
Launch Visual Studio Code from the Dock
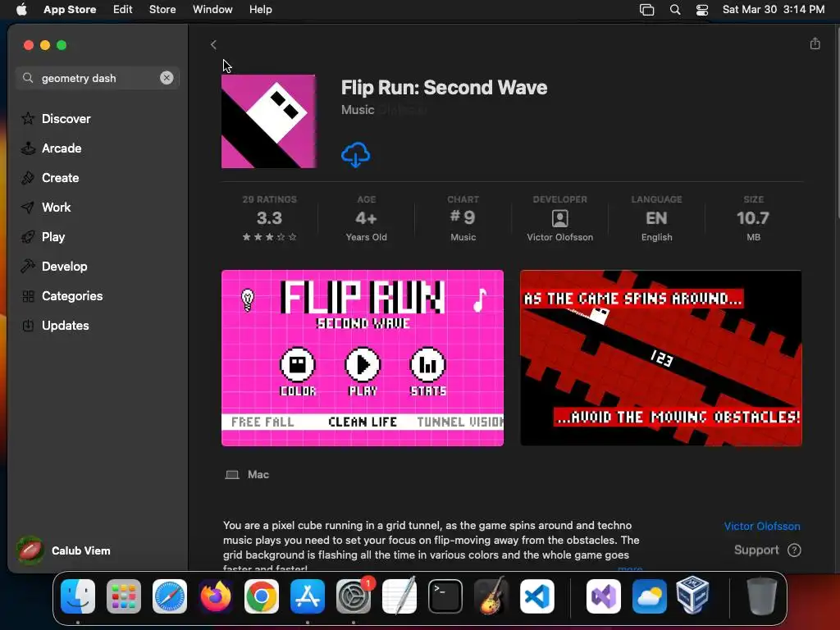(537, 596)
